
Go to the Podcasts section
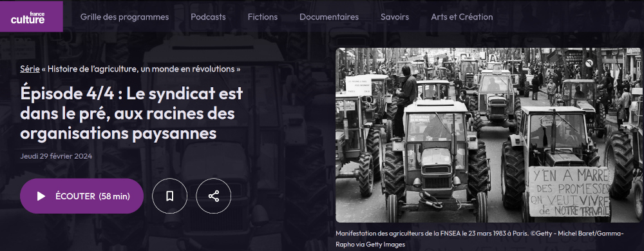tap(208, 17)
